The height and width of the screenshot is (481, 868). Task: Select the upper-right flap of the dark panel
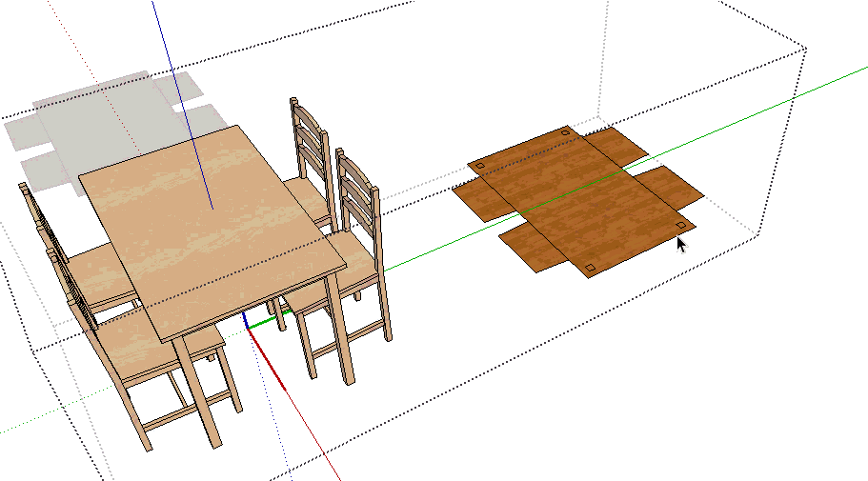616,146
